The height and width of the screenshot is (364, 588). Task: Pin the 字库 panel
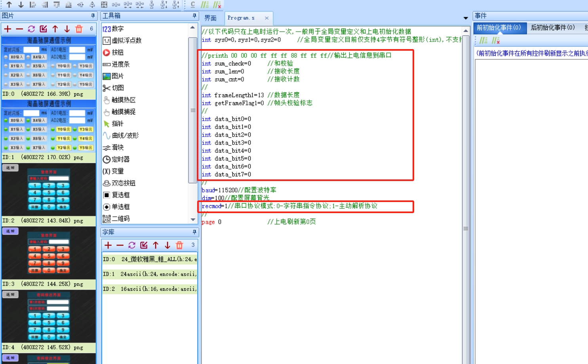coord(194,232)
